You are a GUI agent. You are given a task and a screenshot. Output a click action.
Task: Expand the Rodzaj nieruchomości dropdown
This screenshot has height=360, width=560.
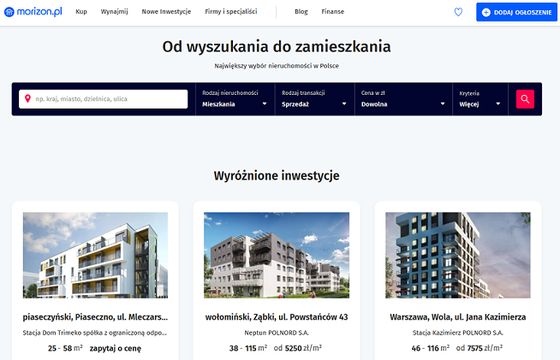(x=235, y=99)
